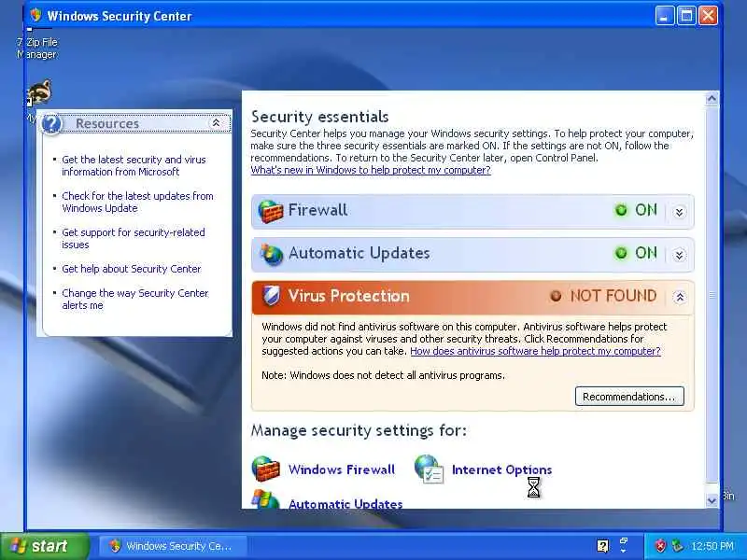Open 'Get support for security-related issues' link
Image resolution: width=747 pixels, height=560 pixels.
click(x=134, y=239)
